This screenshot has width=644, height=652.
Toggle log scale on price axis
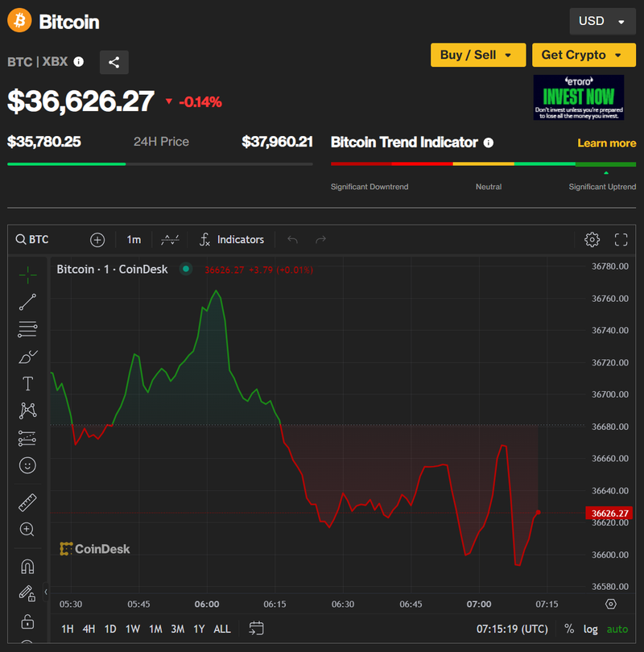(x=591, y=629)
